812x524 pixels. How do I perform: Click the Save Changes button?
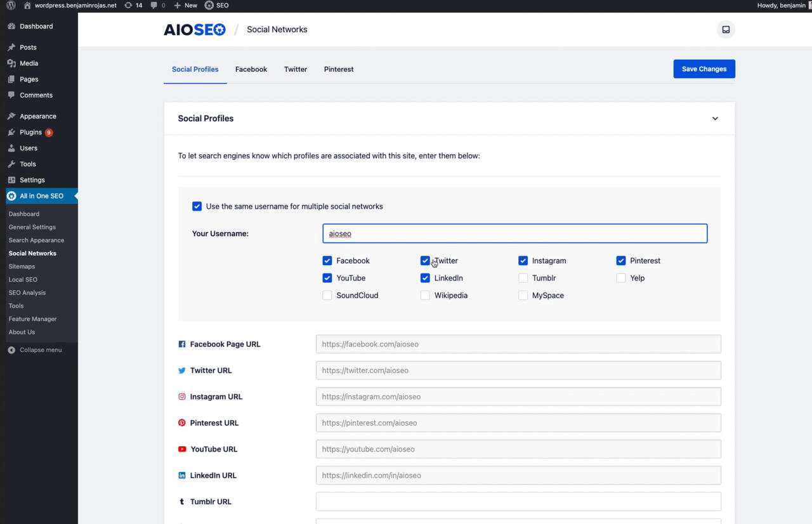(x=704, y=69)
